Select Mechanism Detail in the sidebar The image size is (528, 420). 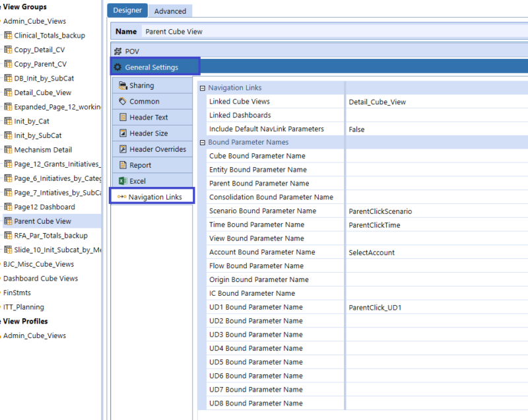[46, 149]
